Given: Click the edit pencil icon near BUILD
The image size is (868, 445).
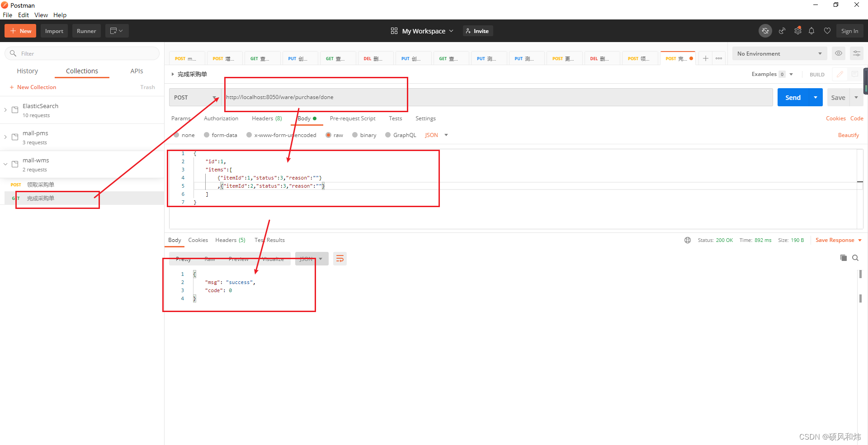Looking at the screenshot, I should [840, 74].
